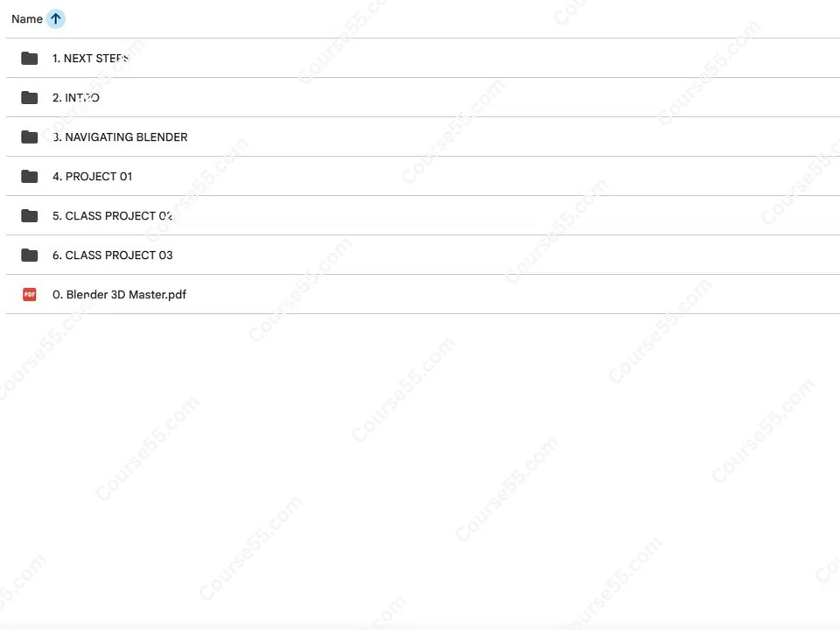Click the folder icon beside 4. PROJECT 01
840x630 pixels.
tap(30, 176)
